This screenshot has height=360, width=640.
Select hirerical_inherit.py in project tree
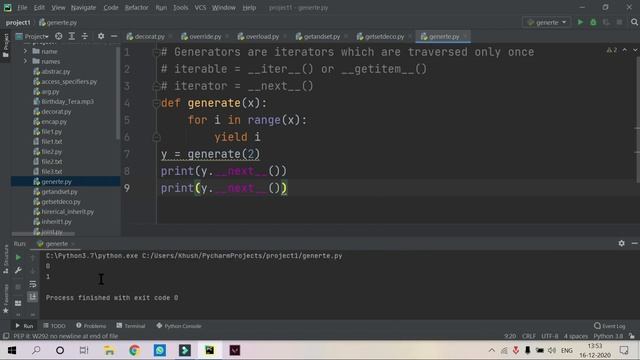[x=67, y=211]
